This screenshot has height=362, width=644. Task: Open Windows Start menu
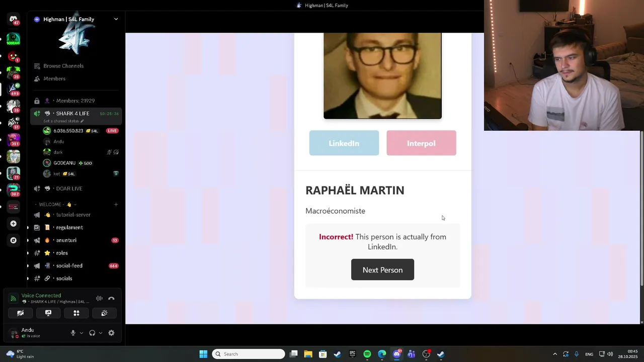203,354
